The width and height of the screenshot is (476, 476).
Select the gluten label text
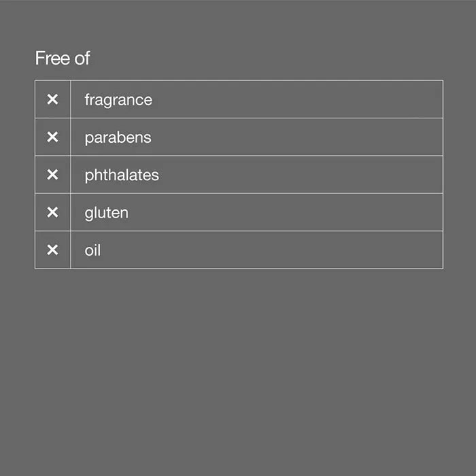107,213
